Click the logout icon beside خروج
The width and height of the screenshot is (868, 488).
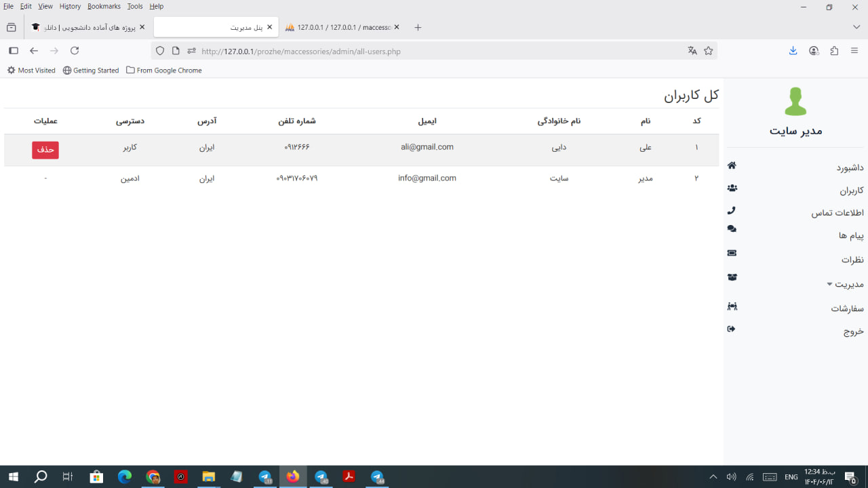tap(731, 329)
